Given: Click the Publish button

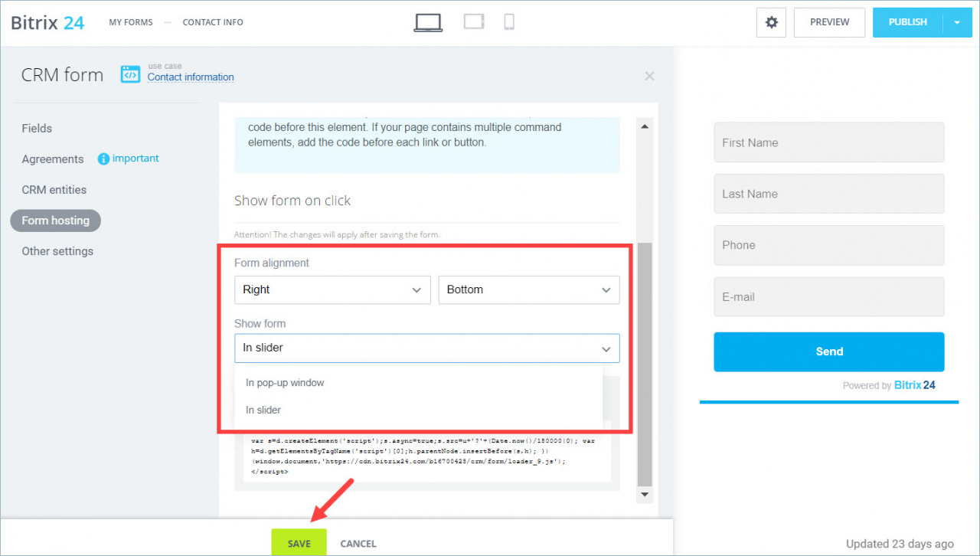Looking at the screenshot, I should pyautogui.click(x=908, y=23).
